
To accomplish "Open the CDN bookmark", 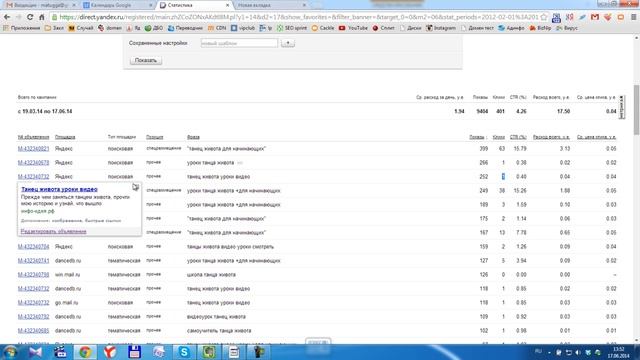I will [x=217, y=28].
